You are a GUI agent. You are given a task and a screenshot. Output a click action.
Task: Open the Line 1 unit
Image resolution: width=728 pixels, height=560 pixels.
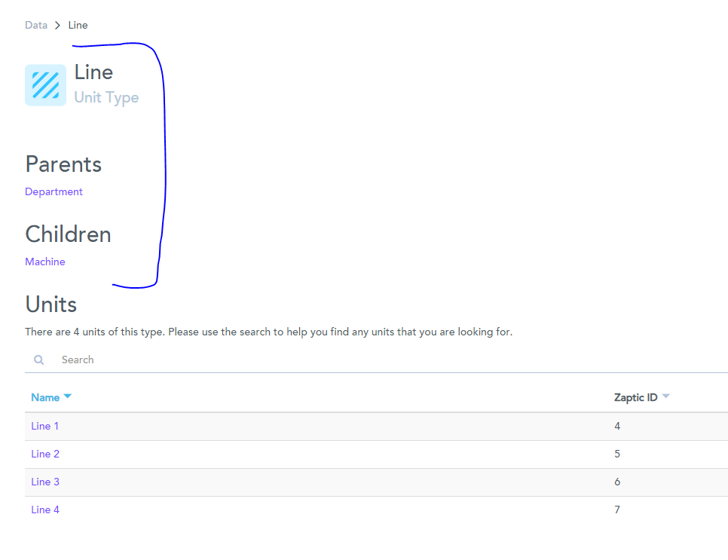click(45, 427)
